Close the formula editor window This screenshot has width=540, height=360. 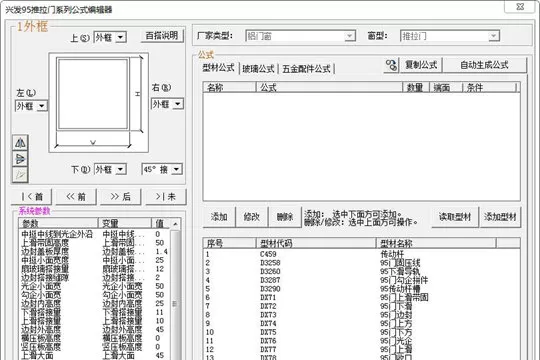tap(520, 6)
